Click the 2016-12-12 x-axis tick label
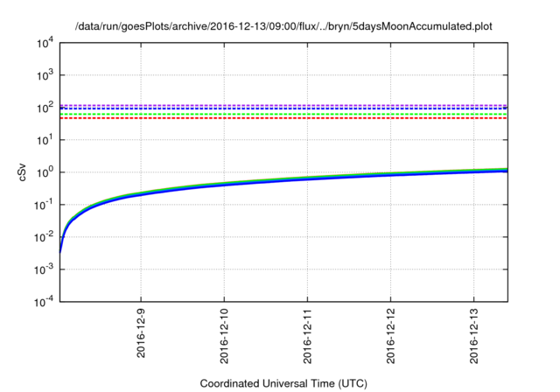Image resolution: width=560 pixels, height=392 pixels. [x=390, y=337]
